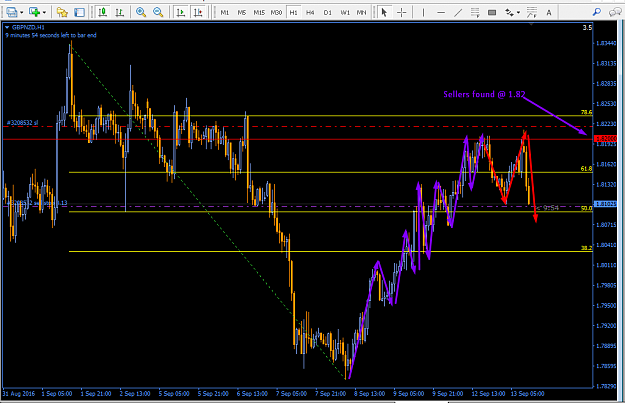Select the Fibonacci expansion tool icon
Viewport: 625px width, 403px height.
(x=532, y=12)
